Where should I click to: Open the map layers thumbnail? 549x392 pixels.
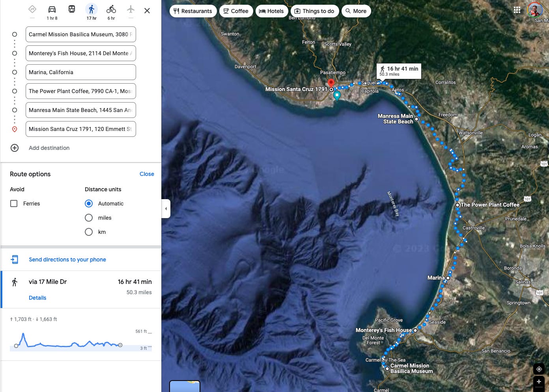(185, 386)
